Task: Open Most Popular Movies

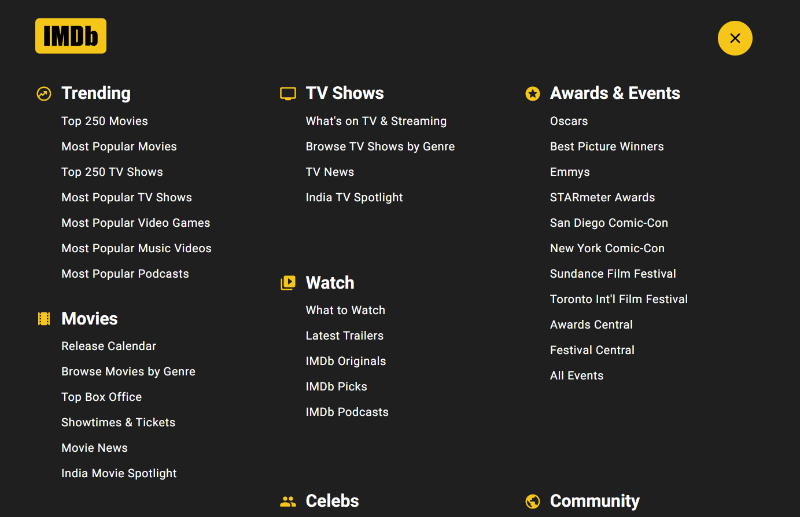Action: [x=119, y=146]
